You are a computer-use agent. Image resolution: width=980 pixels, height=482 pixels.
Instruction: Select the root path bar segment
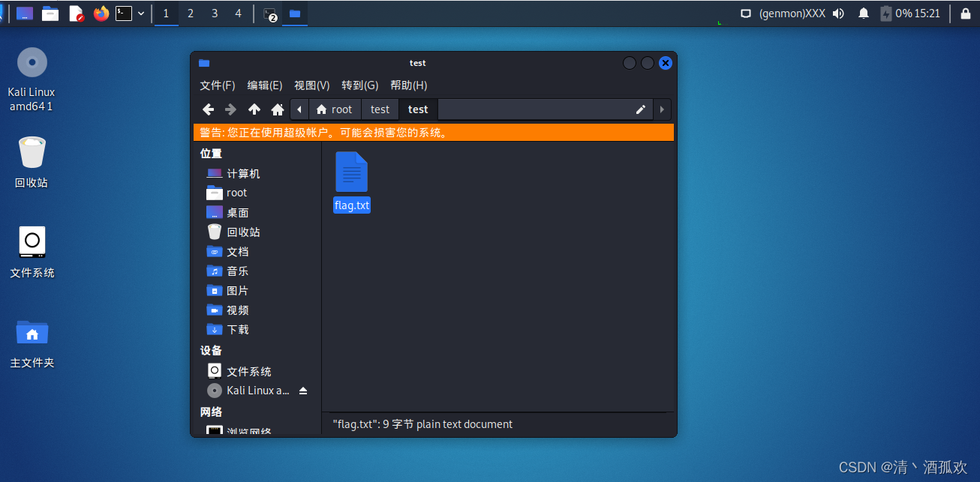(x=334, y=109)
